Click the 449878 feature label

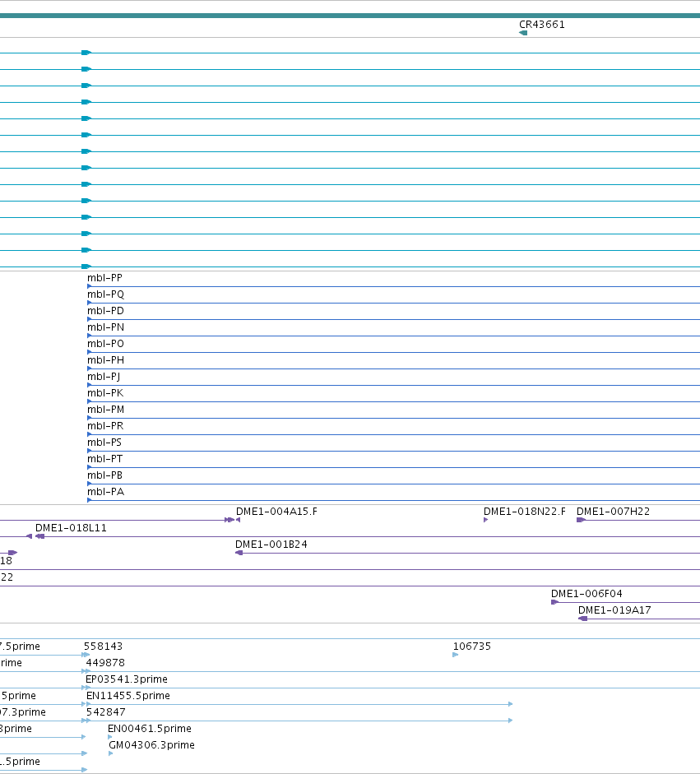105,662
